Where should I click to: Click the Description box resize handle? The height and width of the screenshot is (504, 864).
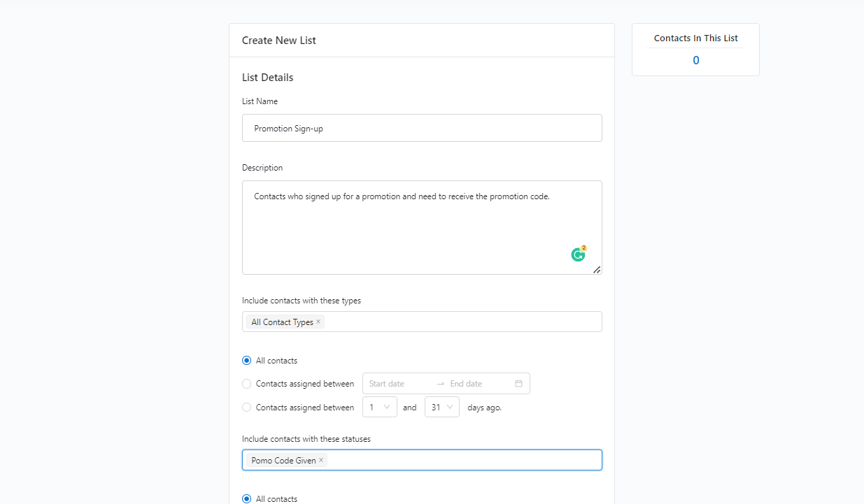pos(597,270)
